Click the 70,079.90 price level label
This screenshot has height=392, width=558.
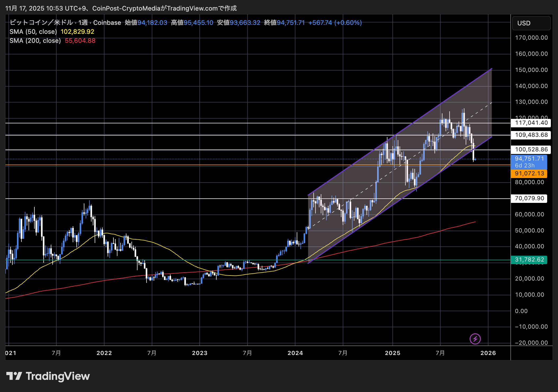(529, 198)
